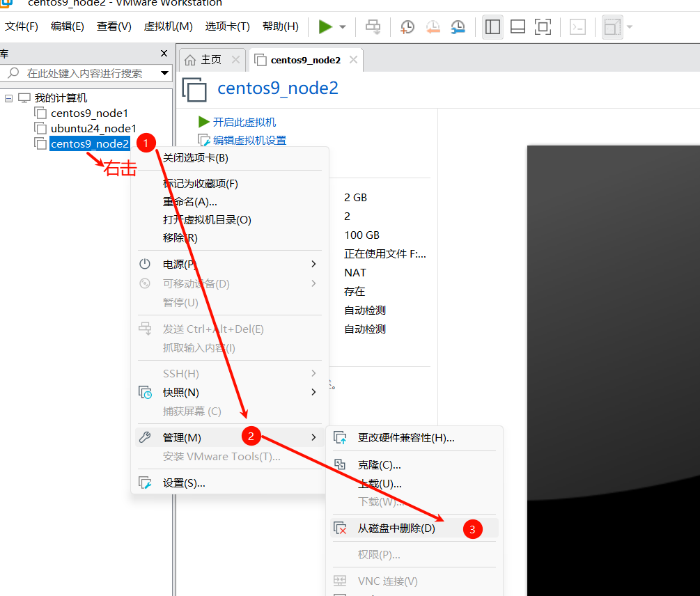Click the delete-from-disk icon

pos(340,528)
